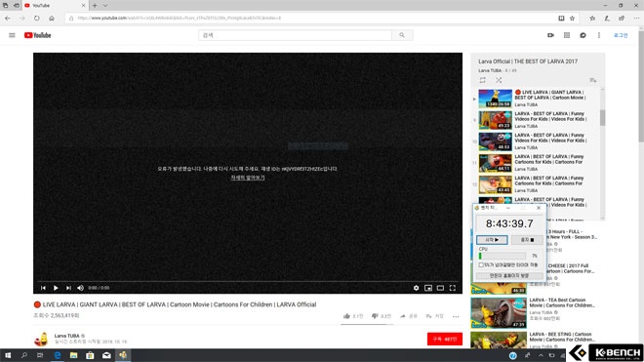This screenshot has width=644, height=362.
Task: Open the YouTube apps grid icon
Action: point(567,35)
